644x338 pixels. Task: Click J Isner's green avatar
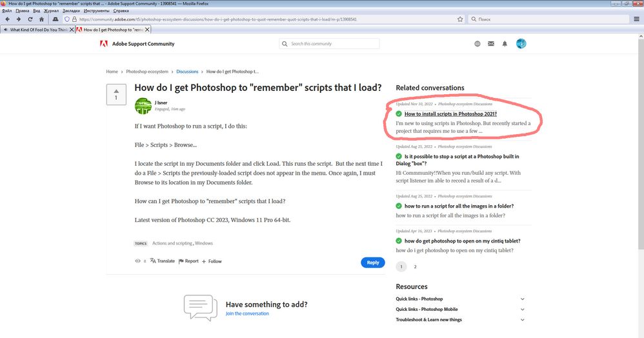point(143,106)
